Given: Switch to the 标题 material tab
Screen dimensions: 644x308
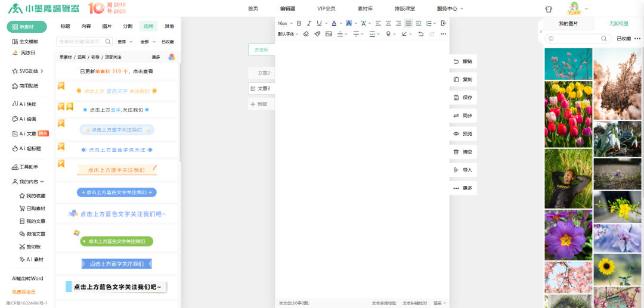Looking at the screenshot, I should pos(66,26).
